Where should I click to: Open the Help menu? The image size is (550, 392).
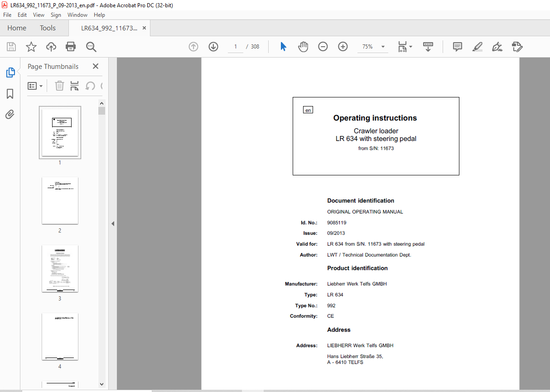99,15
